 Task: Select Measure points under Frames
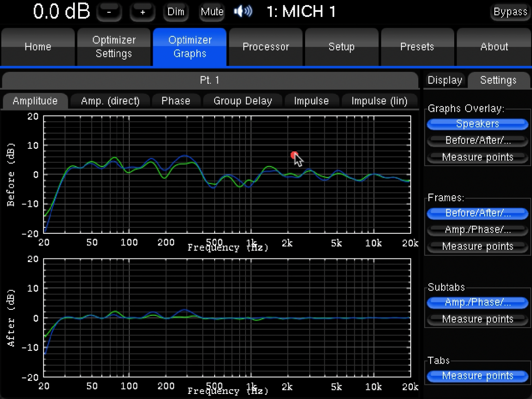(x=478, y=247)
